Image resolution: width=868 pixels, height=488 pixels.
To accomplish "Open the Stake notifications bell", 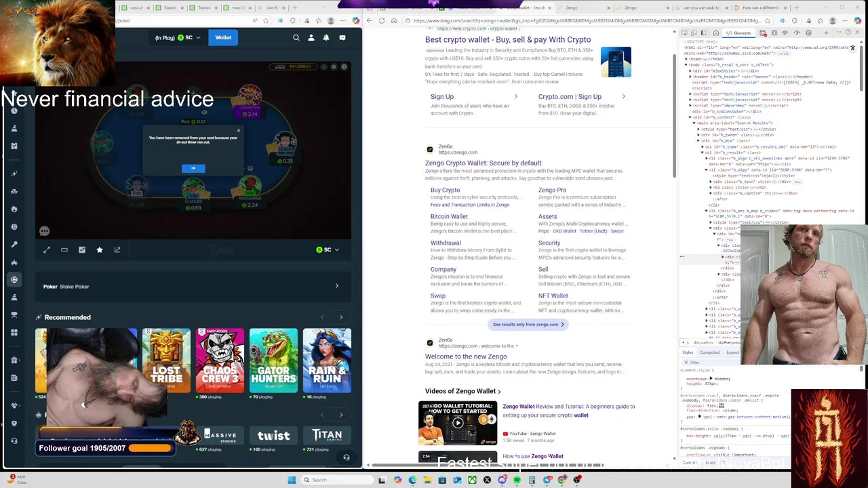I will tap(326, 38).
